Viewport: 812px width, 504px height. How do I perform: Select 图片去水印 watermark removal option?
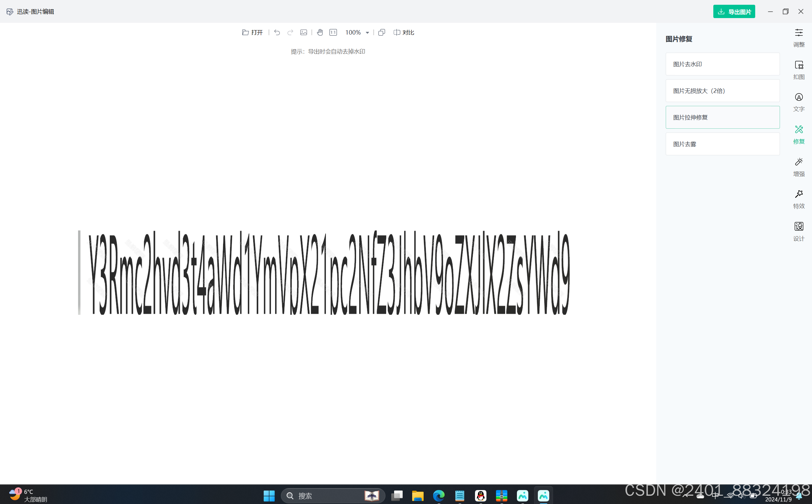pyautogui.click(x=722, y=64)
